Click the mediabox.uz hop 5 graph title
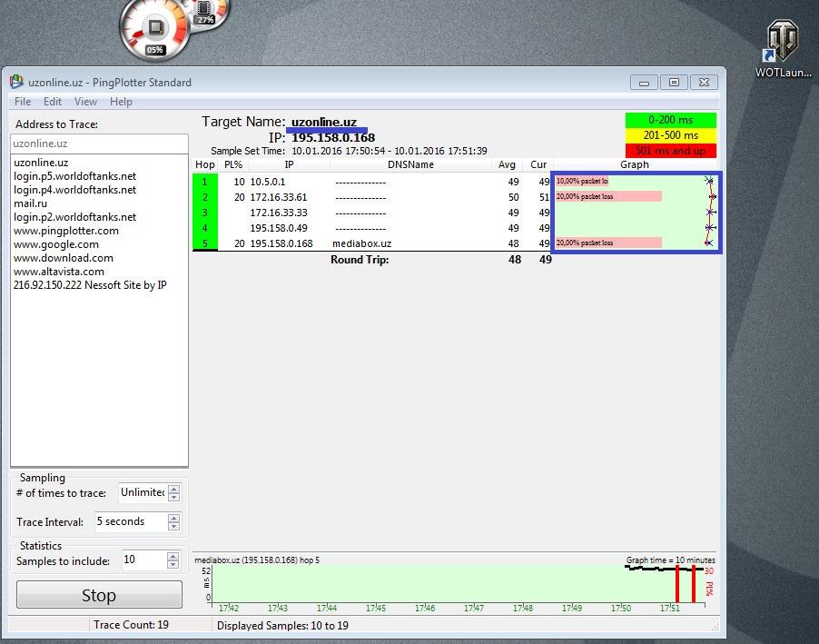This screenshot has width=819, height=644. pyautogui.click(x=256, y=560)
